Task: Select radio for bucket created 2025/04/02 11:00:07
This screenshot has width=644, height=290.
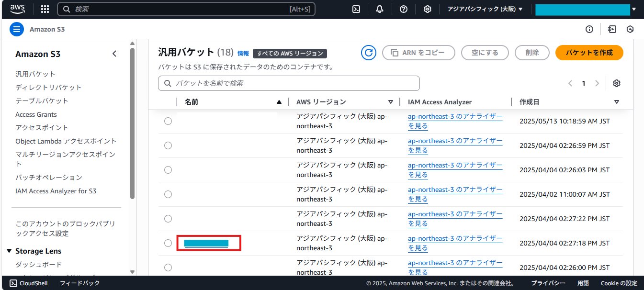Action: point(168,194)
